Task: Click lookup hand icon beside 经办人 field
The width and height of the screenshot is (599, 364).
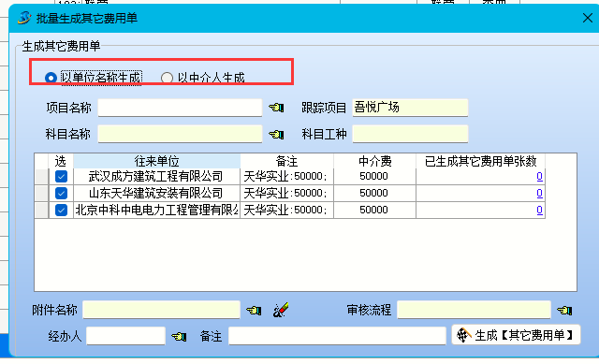Action: pos(179,337)
